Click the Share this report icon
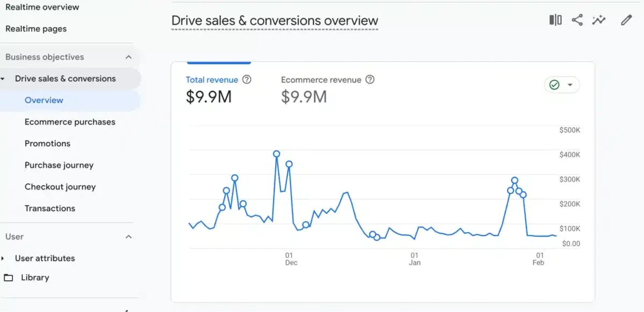The width and height of the screenshot is (644, 312). pos(577,19)
